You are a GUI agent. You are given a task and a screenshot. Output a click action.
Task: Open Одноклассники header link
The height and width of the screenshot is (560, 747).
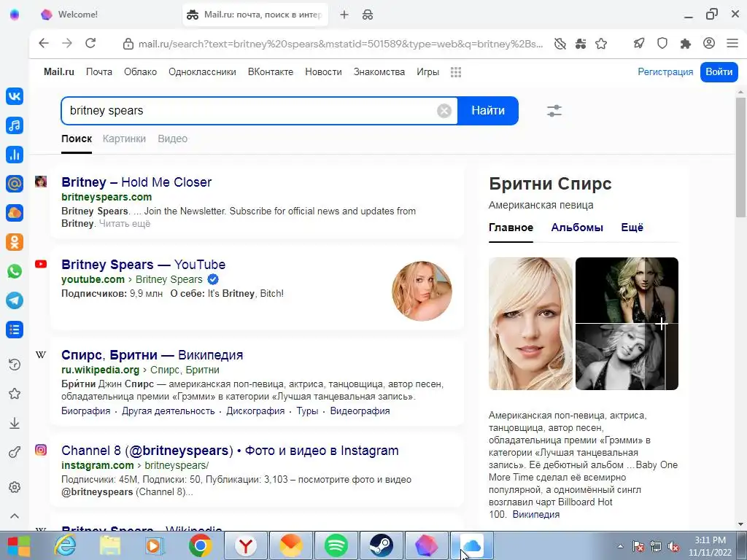point(202,72)
